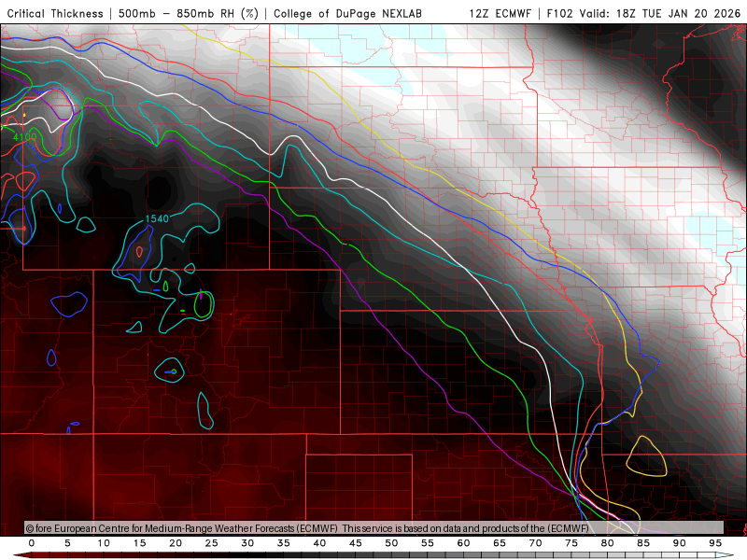Click the ECMWF copyright notice banner

click(374, 528)
